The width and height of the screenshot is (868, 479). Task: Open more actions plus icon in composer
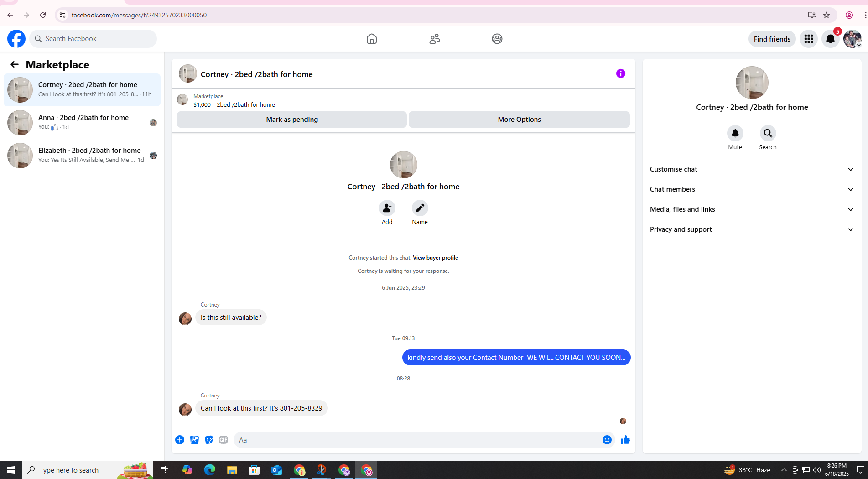[180, 440]
